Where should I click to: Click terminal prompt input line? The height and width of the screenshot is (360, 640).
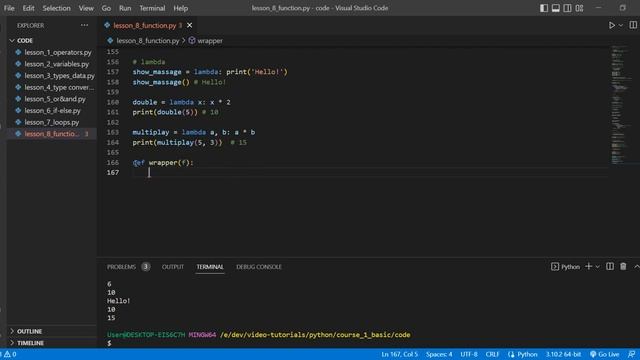[x=109, y=343]
